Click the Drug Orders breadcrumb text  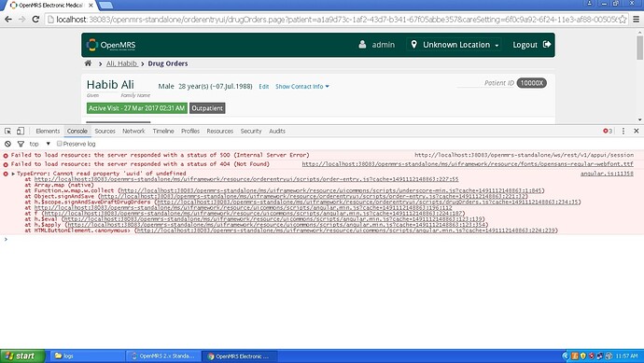[168, 63]
